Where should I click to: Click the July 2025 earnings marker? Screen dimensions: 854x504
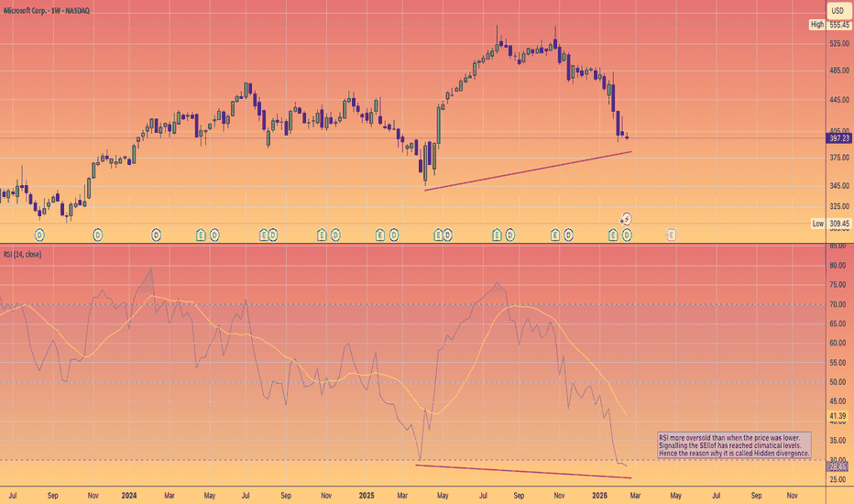pos(496,235)
